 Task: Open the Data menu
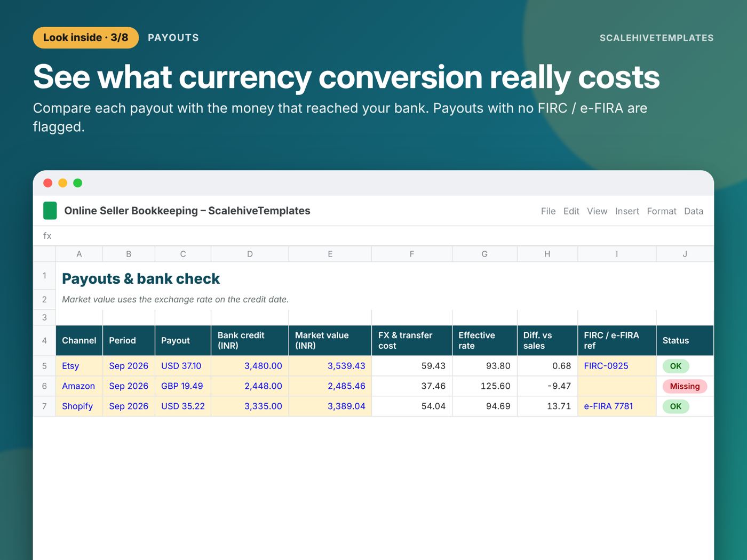[x=694, y=211]
